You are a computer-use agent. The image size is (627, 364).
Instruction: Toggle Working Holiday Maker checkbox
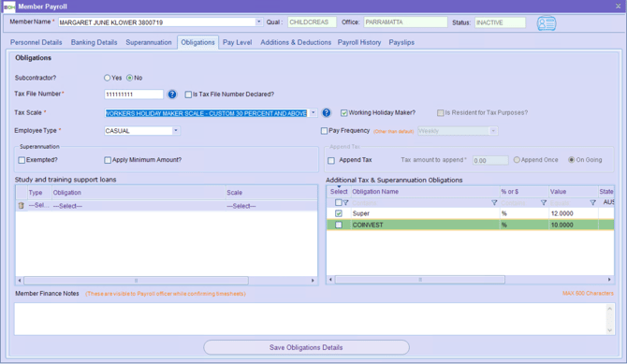click(x=343, y=113)
